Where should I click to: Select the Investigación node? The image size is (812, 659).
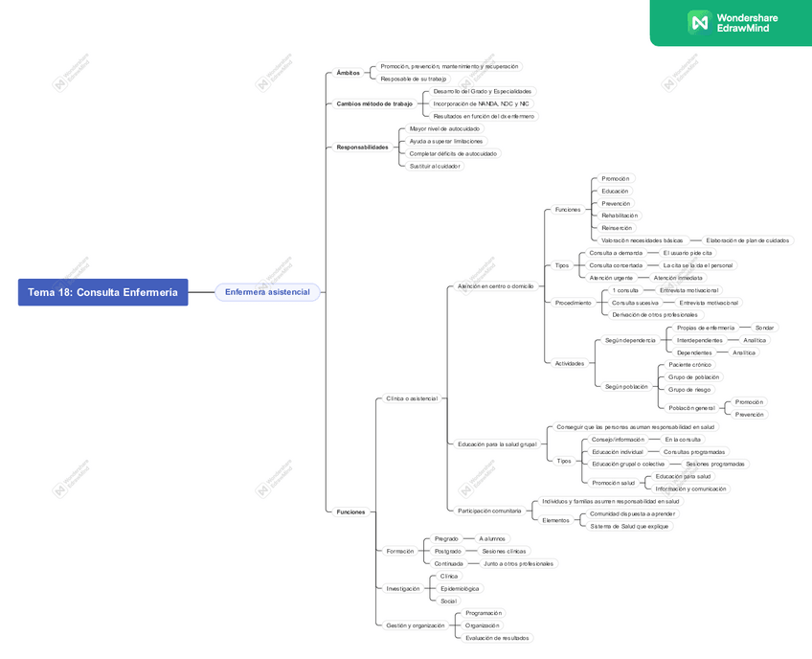click(403, 588)
